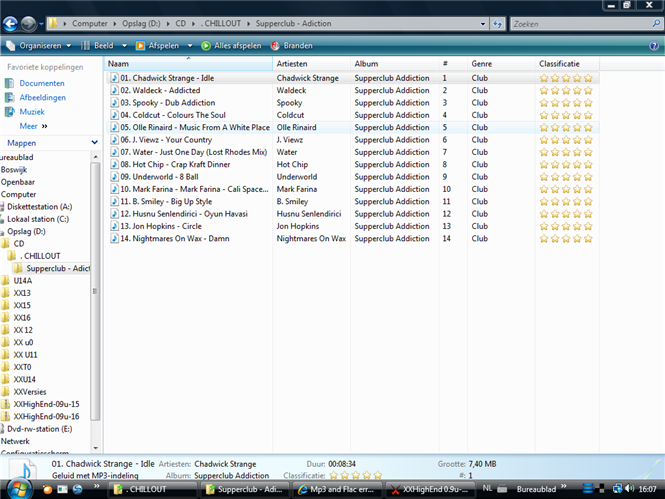Select XXHighEnd-09u-16 in the folder tree
Screen dimensions: 665x499
(46, 417)
